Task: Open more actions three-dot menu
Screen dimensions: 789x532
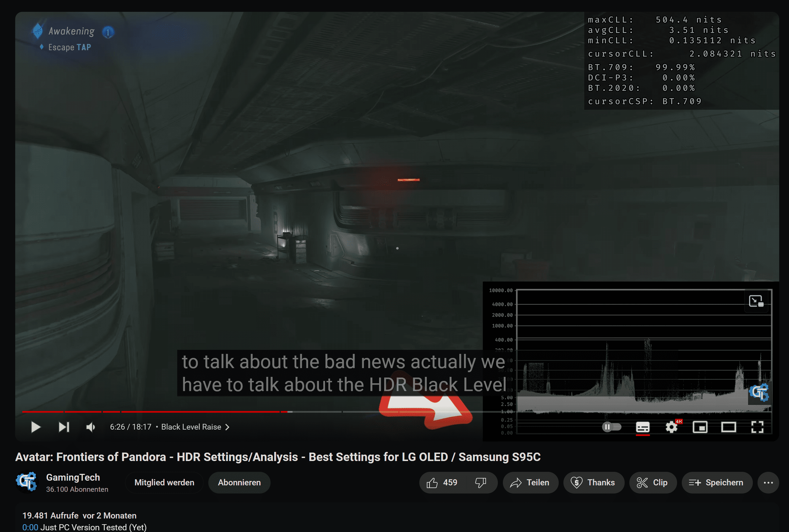Action: click(x=768, y=482)
